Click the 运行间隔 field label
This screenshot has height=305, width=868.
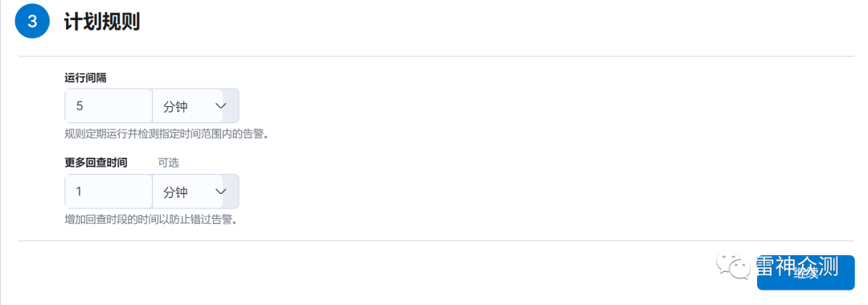(85, 77)
